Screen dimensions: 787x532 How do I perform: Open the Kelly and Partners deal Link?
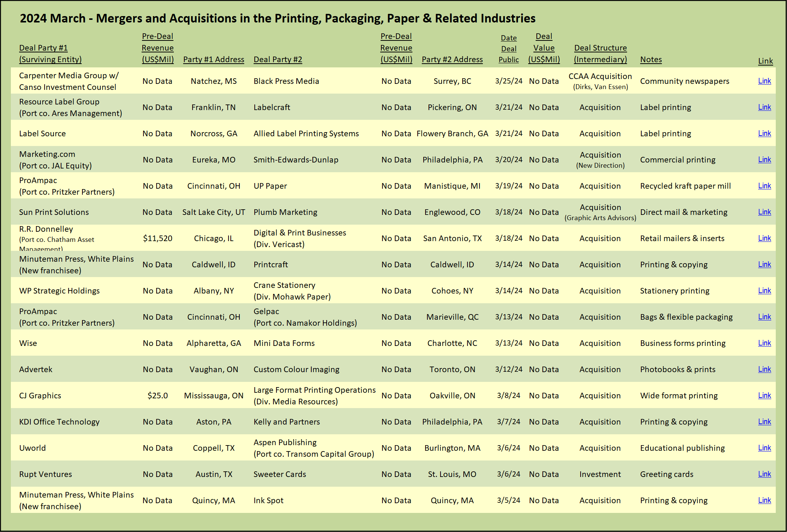click(x=764, y=422)
